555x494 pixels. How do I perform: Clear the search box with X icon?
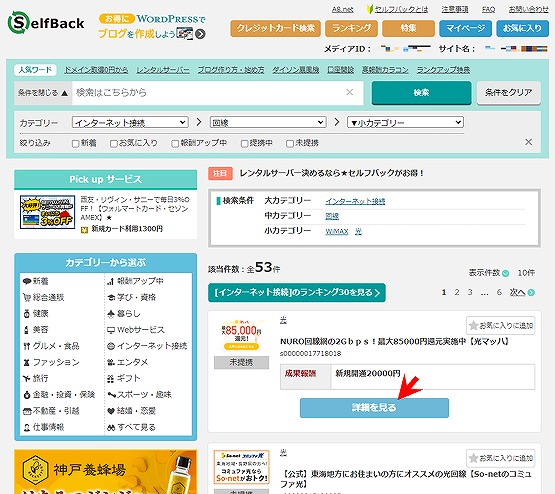tap(350, 92)
